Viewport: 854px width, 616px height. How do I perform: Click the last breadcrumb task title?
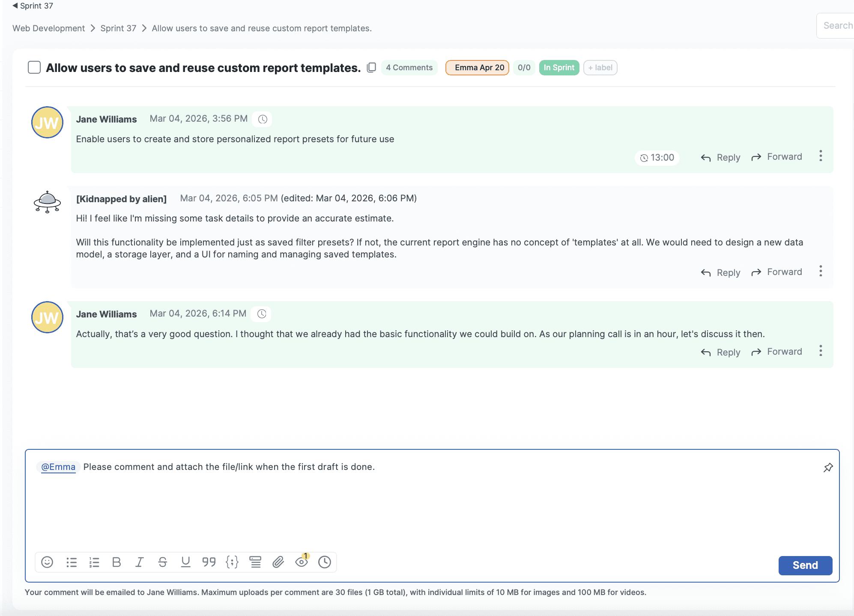262,28
